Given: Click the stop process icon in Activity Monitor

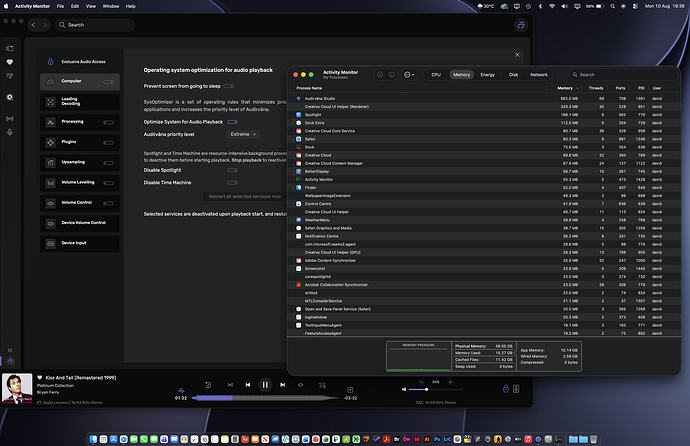Looking at the screenshot, I should 380,75.
